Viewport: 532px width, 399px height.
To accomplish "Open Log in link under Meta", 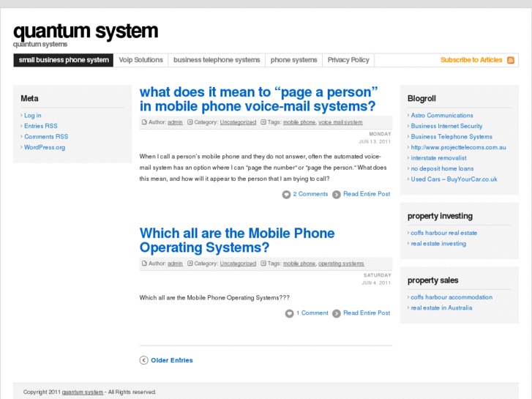I will pos(33,116).
